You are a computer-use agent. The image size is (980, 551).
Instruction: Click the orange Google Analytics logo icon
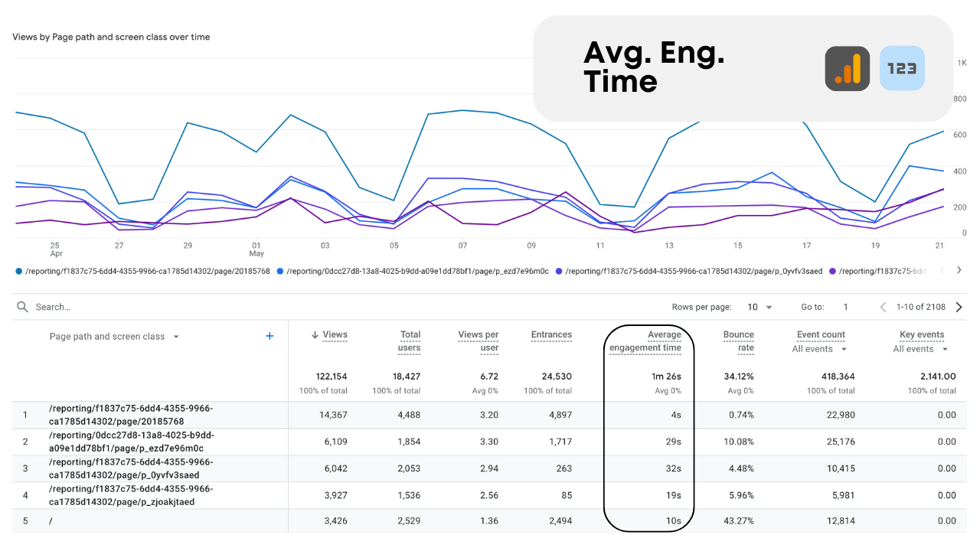tap(847, 68)
